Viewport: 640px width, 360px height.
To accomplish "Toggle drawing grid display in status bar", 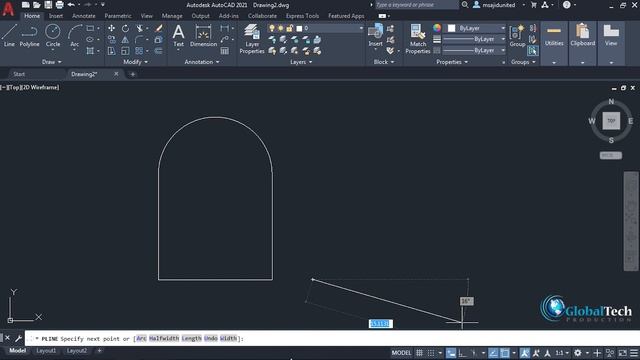I will coord(419,353).
